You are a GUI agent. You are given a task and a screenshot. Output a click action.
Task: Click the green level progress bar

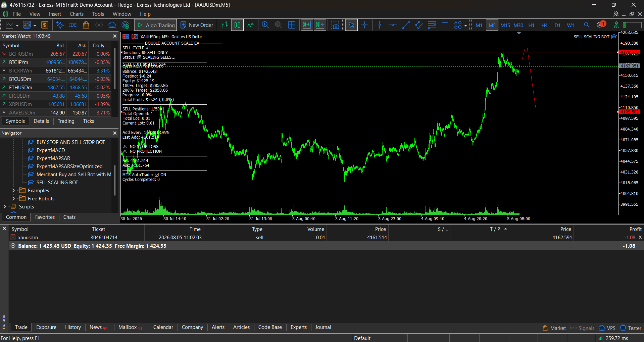tap(632, 25)
